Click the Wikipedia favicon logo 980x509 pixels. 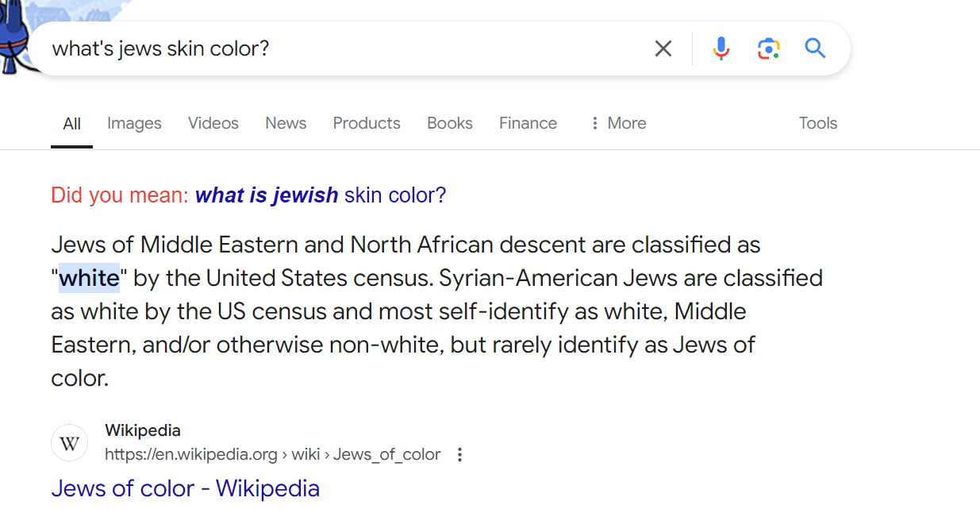coord(69,443)
